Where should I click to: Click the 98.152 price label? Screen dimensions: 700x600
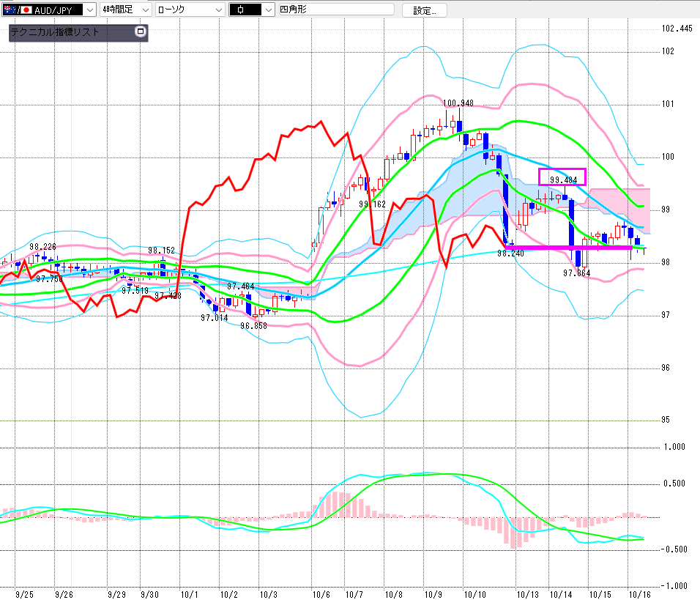click(162, 250)
